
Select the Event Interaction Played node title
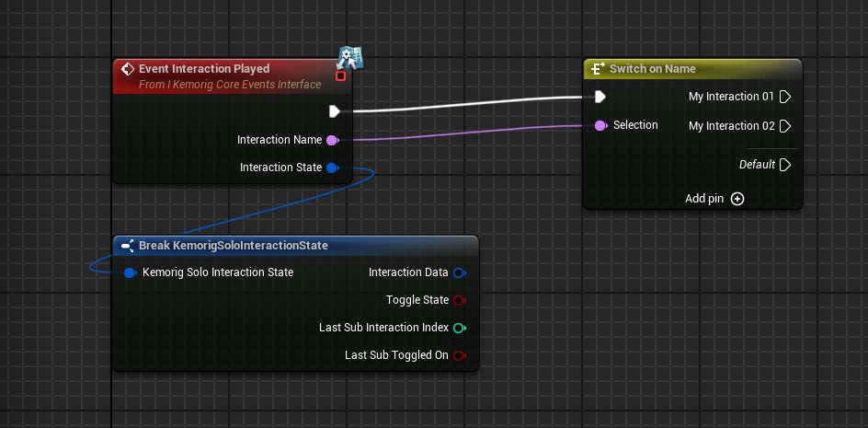click(204, 69)
